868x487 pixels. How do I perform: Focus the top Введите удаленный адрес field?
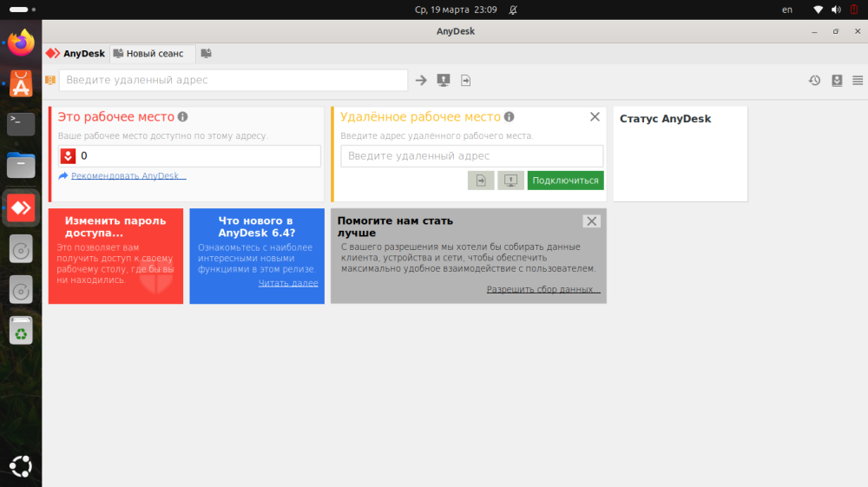[233, 80]
